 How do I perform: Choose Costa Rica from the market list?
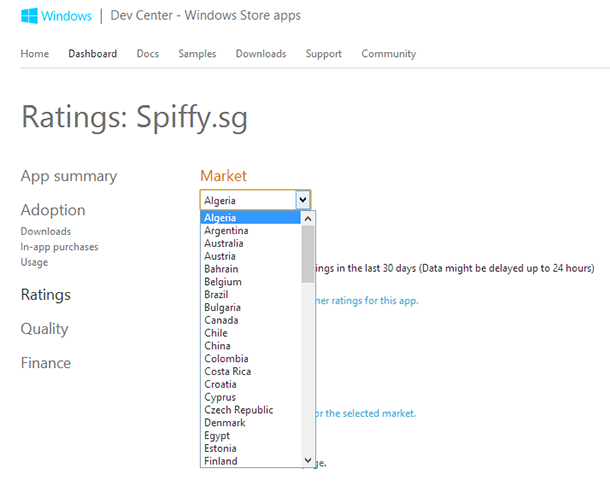coord(251,372)
